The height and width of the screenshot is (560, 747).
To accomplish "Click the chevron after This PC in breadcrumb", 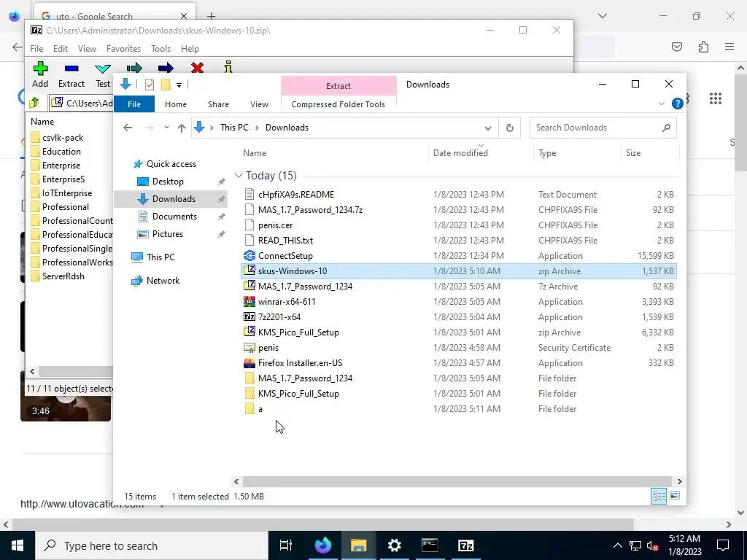I will [257, 128].
